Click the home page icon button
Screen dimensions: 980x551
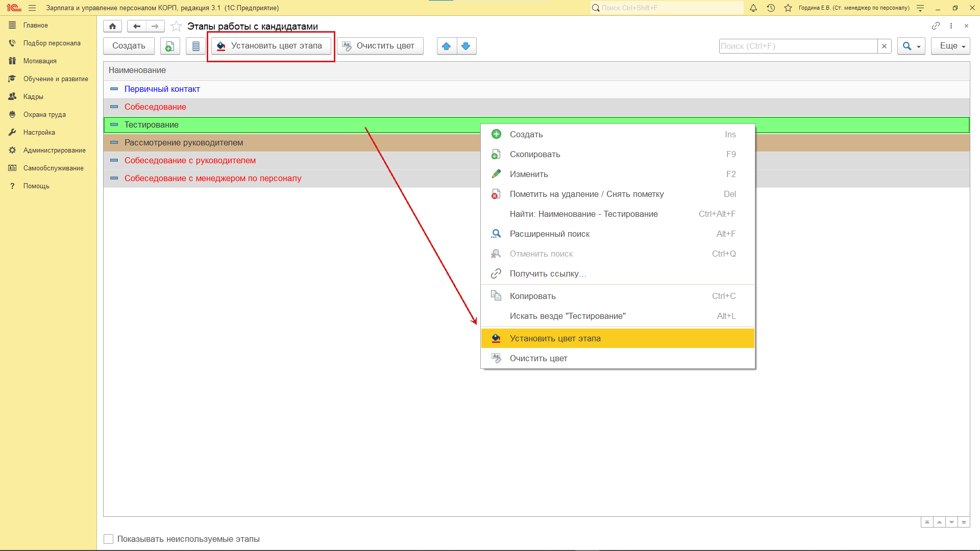point(112,26)
